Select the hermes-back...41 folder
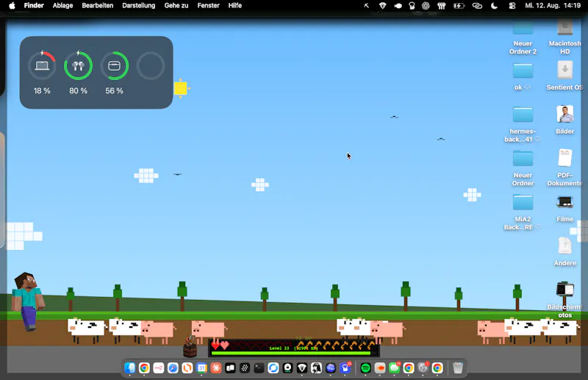 [x=523, y=115]
